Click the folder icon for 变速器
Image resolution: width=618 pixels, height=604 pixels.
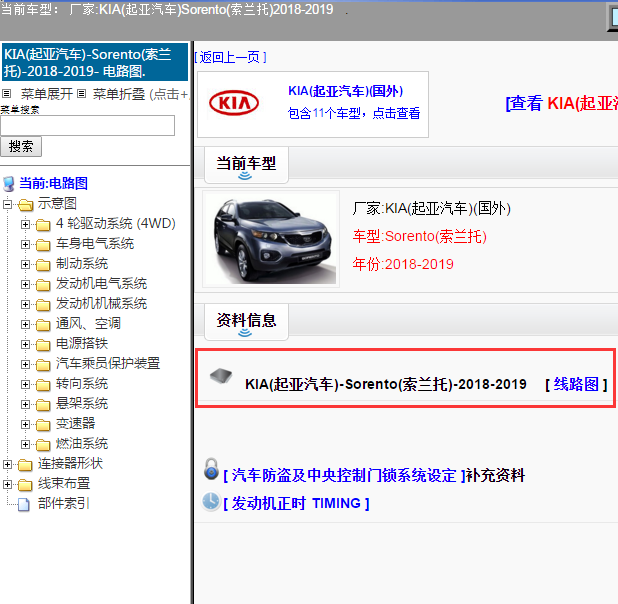[x=43, y=425]
